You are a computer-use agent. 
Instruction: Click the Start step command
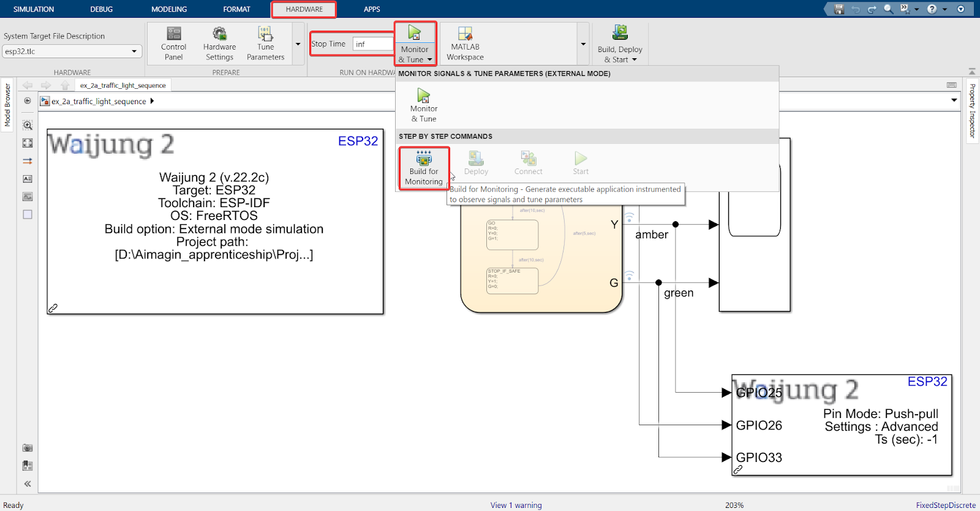[581, 164]
